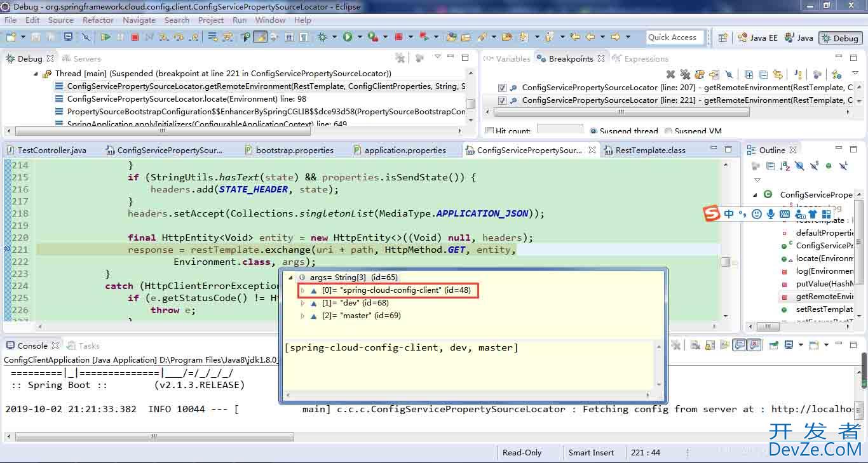Click the Resume debug button
Screen dimensions: 868x463
click(105, 37)
